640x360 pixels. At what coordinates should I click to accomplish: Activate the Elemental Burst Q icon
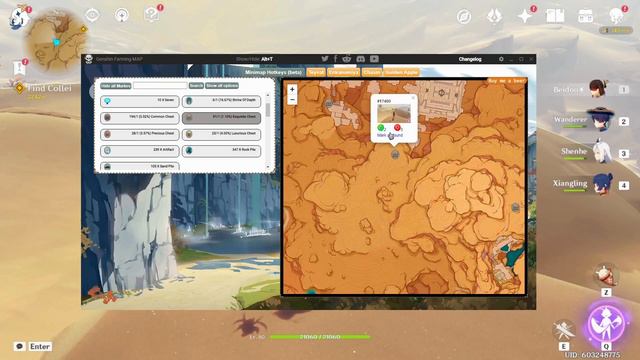tap(607, 324)
